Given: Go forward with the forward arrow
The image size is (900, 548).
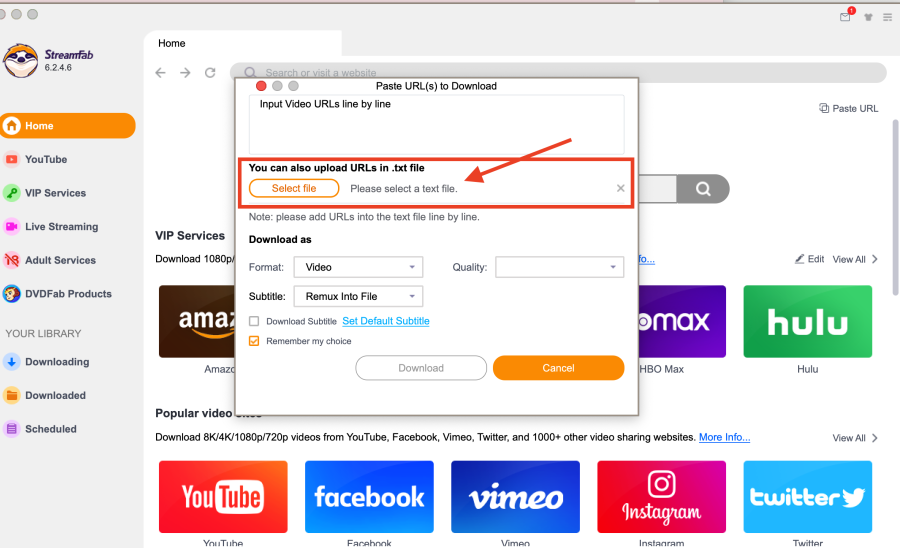Looking at the screenshot, I should (185, 73).
